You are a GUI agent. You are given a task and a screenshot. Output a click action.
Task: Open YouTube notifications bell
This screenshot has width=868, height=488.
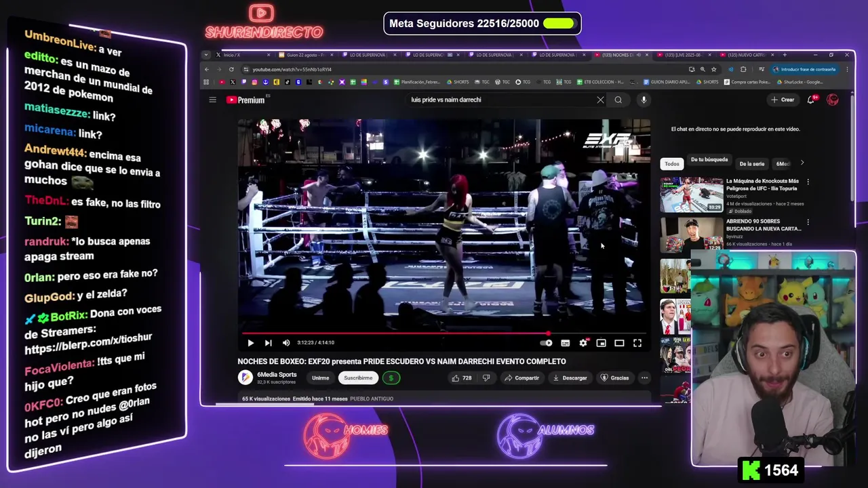click(811, 100)
